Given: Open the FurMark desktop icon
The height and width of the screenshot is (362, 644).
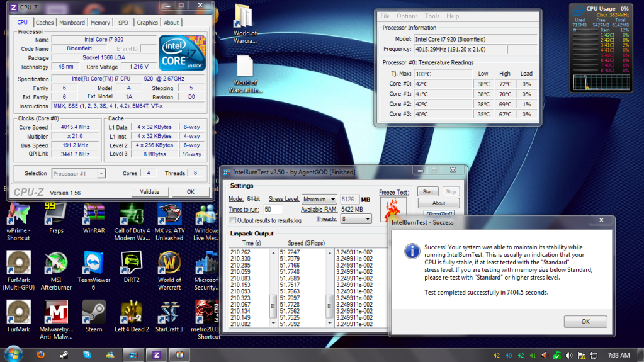Looking at the screenshot, I should pos(18,312).
